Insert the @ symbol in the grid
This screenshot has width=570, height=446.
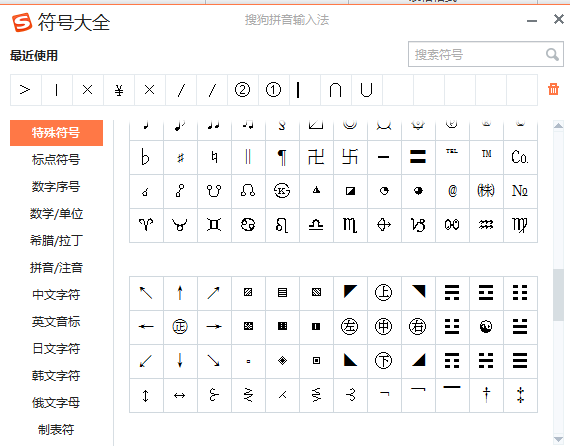[x=452, y=191]
